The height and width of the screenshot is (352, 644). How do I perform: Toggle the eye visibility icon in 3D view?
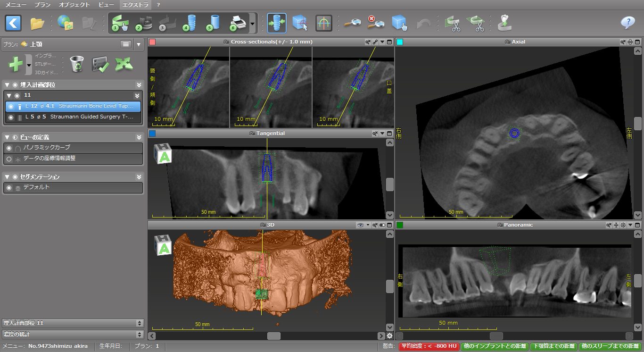[360, 225]
